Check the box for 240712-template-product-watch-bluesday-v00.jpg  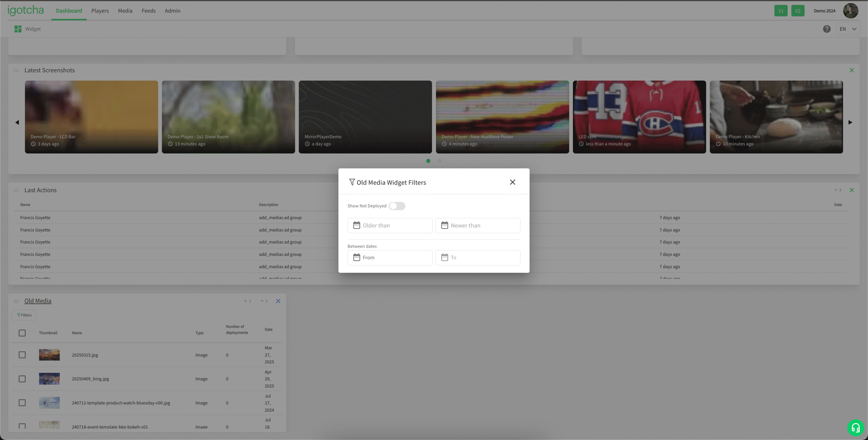pyautogui.click(x=22, y=403)
